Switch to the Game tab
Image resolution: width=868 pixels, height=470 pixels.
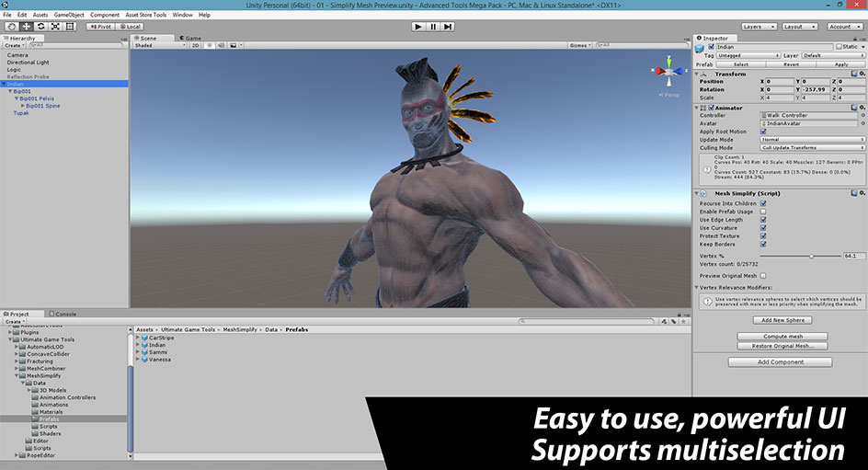189,39
